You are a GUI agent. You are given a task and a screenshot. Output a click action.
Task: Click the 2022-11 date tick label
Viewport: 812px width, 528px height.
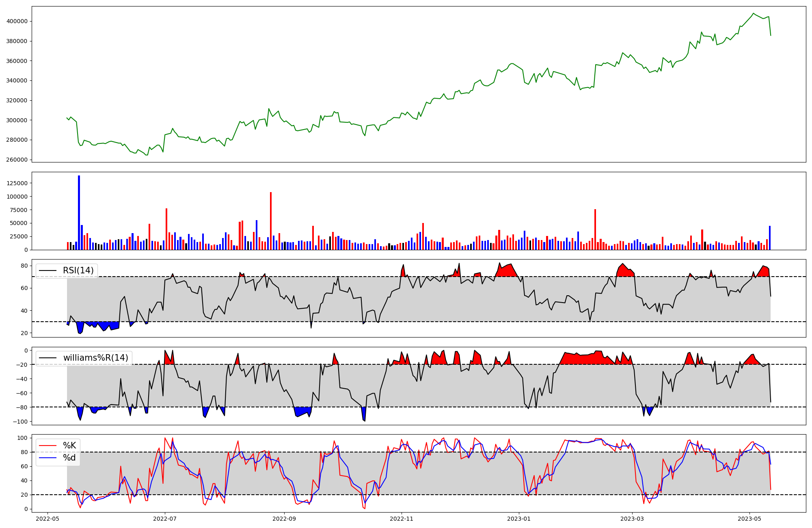tap(402, 519)
